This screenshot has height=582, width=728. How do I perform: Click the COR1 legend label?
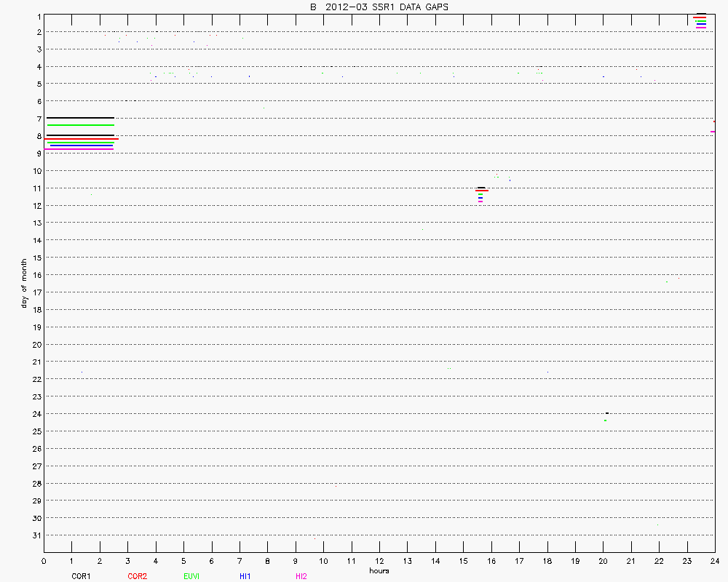pos(80,576)
